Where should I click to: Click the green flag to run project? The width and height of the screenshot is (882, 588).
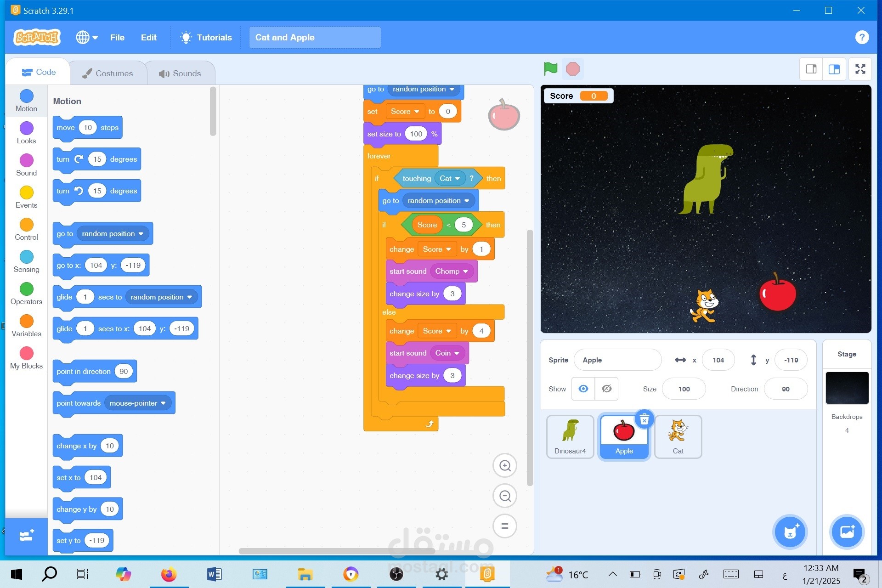[550, 69]
